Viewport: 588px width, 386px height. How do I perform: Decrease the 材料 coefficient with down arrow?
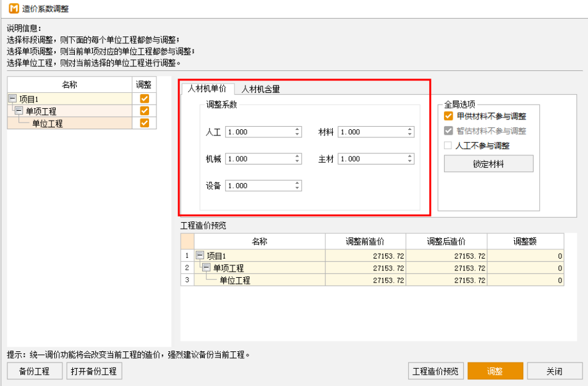click(x=410, y=134)
